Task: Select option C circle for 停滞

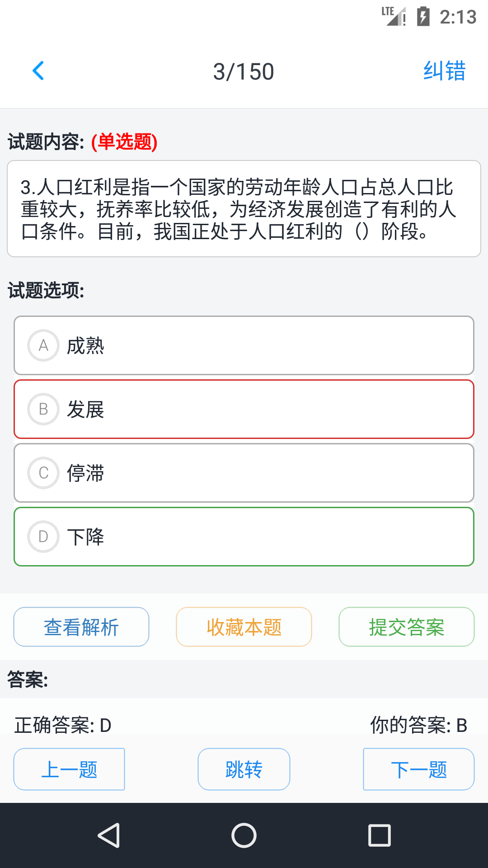Action: point(43,473)
